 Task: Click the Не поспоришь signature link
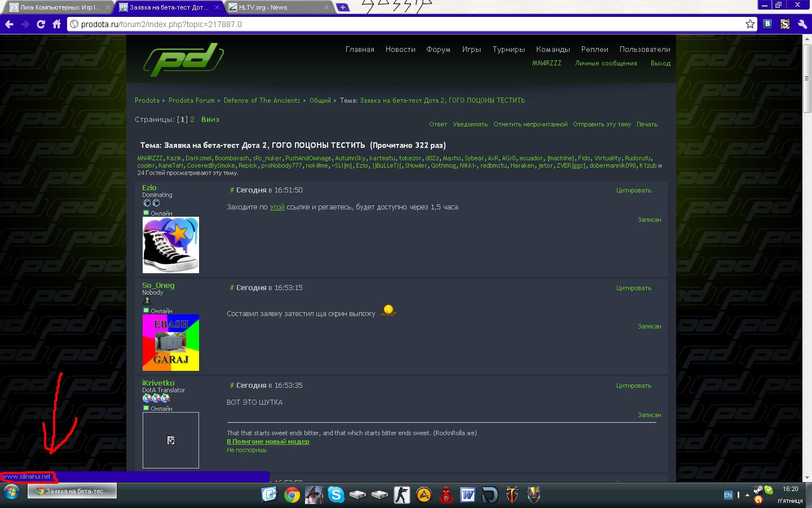pyautogui.click(x=247, y=450)
